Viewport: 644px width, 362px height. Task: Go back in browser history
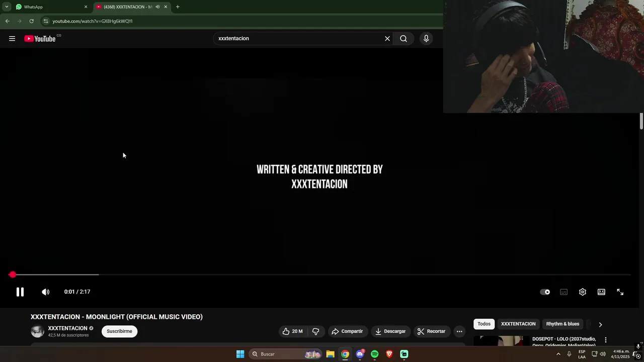7,21
